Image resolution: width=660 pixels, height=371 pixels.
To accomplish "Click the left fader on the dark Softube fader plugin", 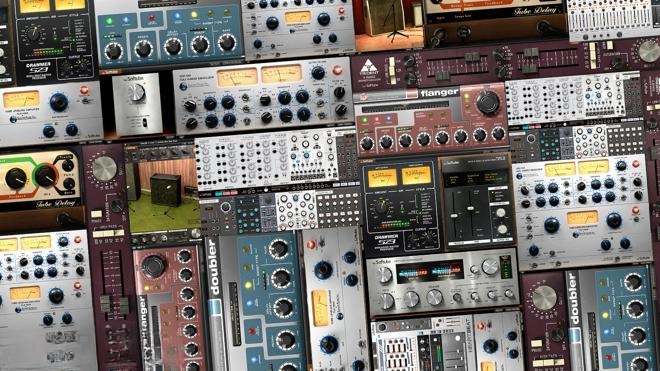I will pyautogui.click(x=454, y=216).
